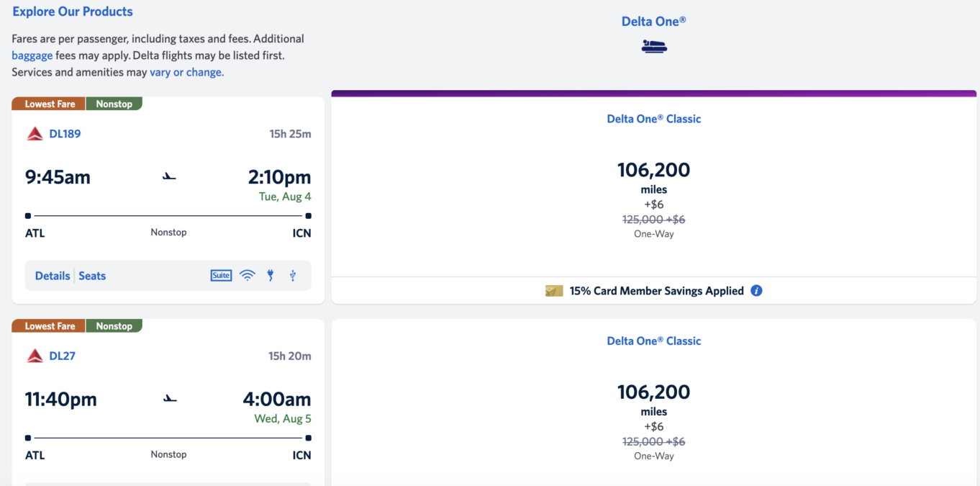This screenshot has height=486, width=980.
Task: Open Delta One Classic link for DL27
Action: pyautogui.click(x=653, y=341)
